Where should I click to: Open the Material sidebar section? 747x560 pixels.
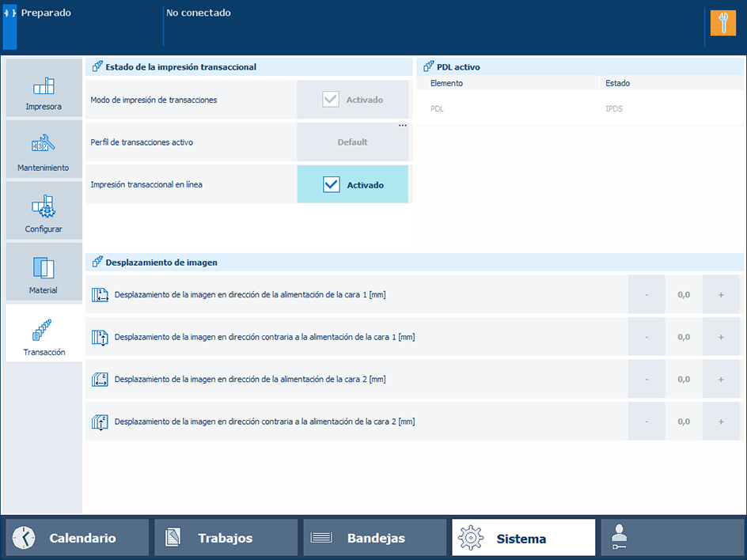click(x=44, y=271)
